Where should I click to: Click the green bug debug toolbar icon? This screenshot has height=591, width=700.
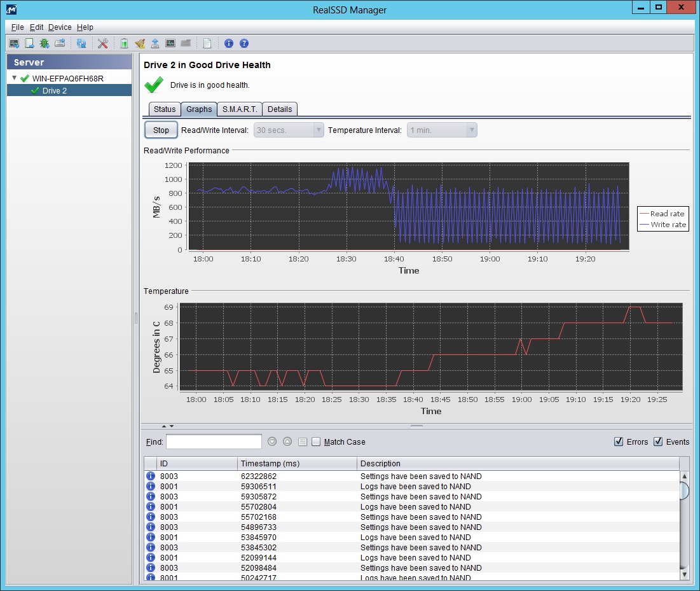point(45,43)
